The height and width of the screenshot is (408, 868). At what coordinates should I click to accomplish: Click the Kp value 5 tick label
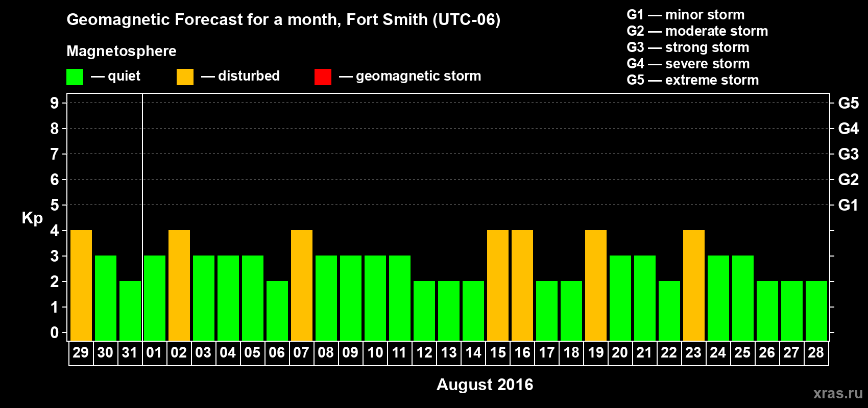55,205
